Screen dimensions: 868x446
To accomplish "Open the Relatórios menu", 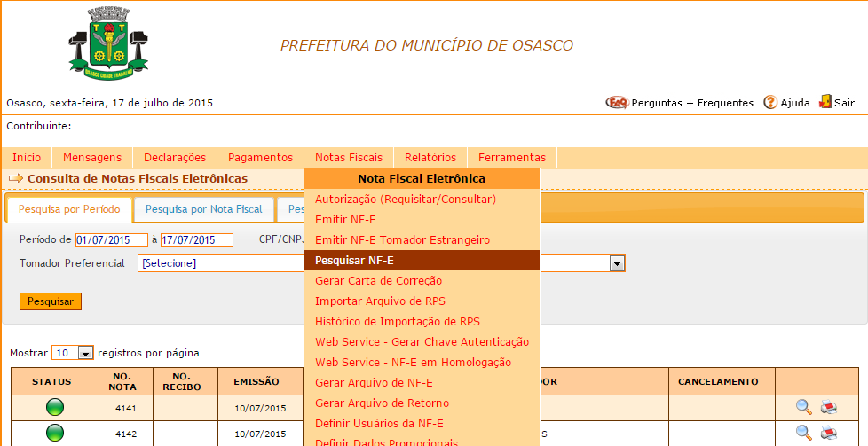I will [x=430, y=158].
